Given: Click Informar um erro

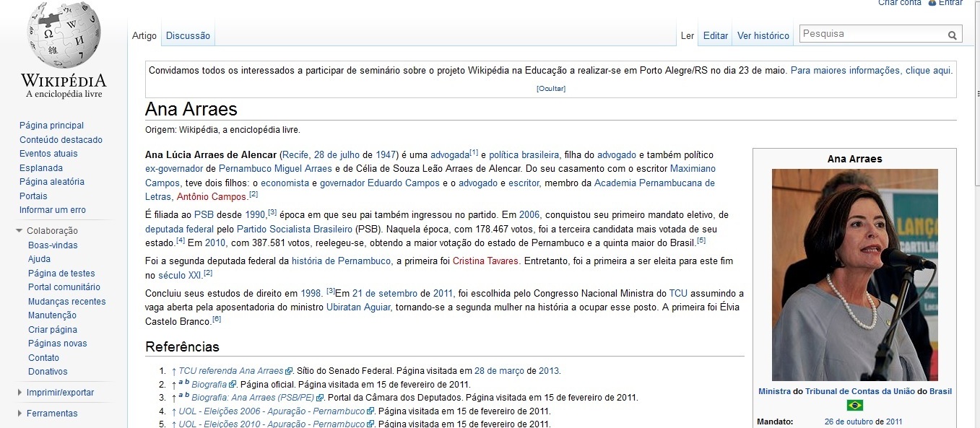Looking at the screenshot, I should click(53, 210).
